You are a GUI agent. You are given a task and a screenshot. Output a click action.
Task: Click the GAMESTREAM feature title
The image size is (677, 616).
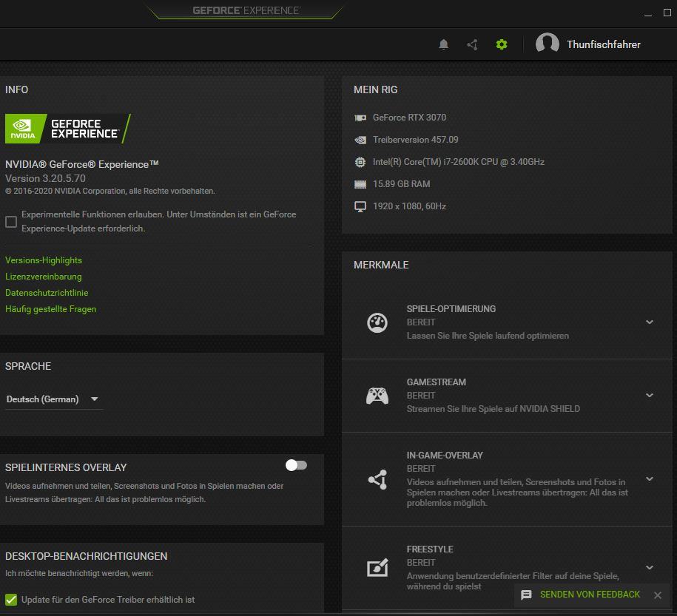pos(436,382)
